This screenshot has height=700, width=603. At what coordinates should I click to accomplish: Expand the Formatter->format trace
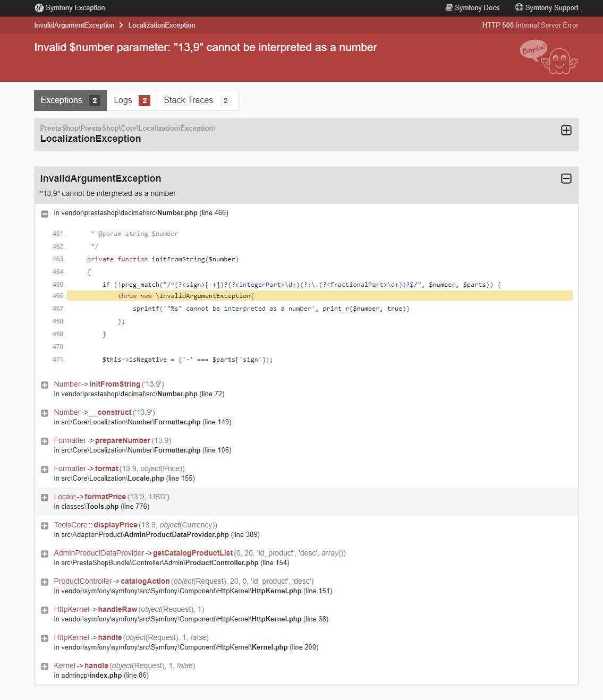[x=45, y=469]
